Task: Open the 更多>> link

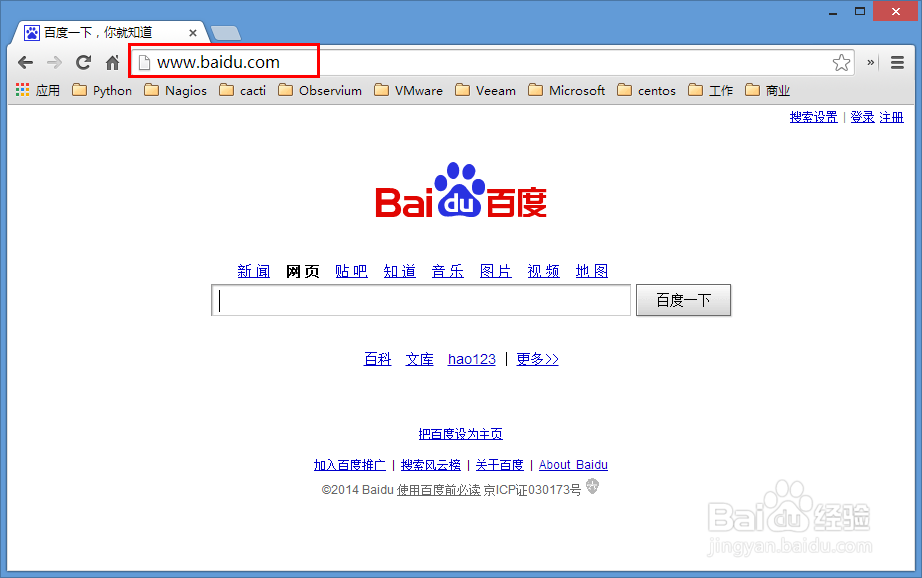Action: [537, 359]
